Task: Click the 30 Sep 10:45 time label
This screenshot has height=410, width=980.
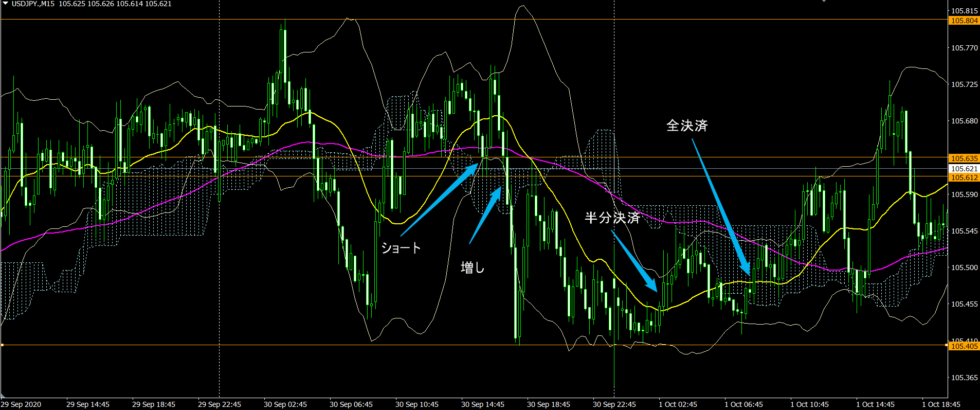Action: pyautogui.click(x=417, y=404)
